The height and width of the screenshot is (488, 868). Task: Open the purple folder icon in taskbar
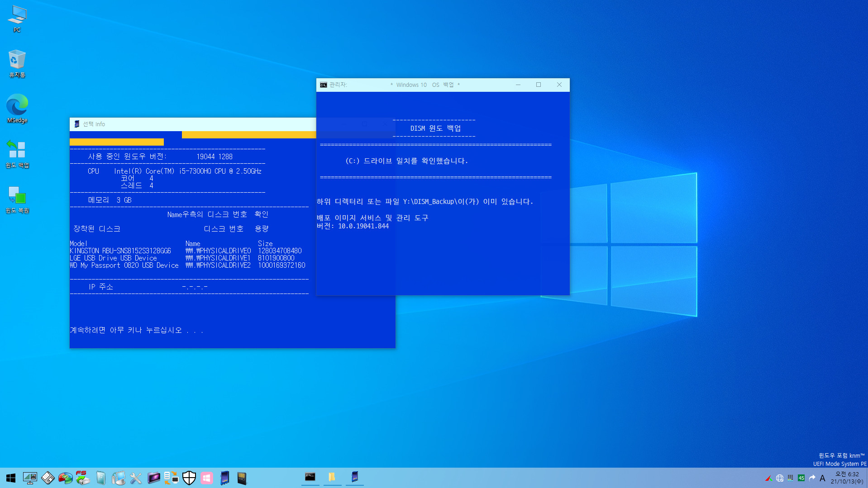click(153, 478)
